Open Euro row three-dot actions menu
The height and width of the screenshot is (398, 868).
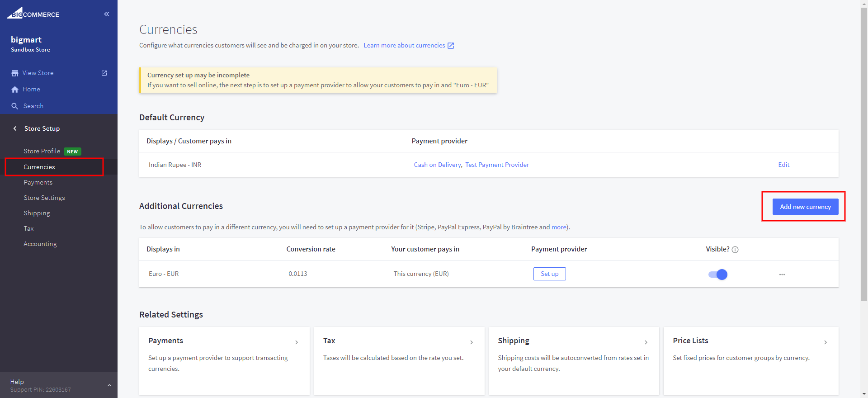click(782, 275)
